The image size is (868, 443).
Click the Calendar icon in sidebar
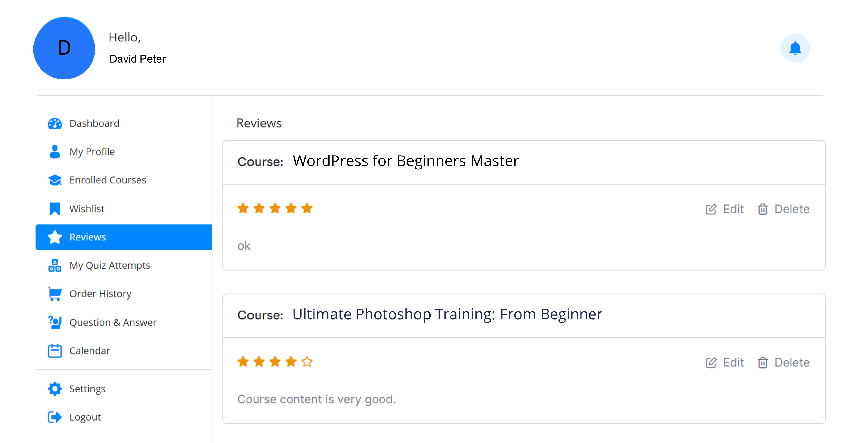coord(55,351)
